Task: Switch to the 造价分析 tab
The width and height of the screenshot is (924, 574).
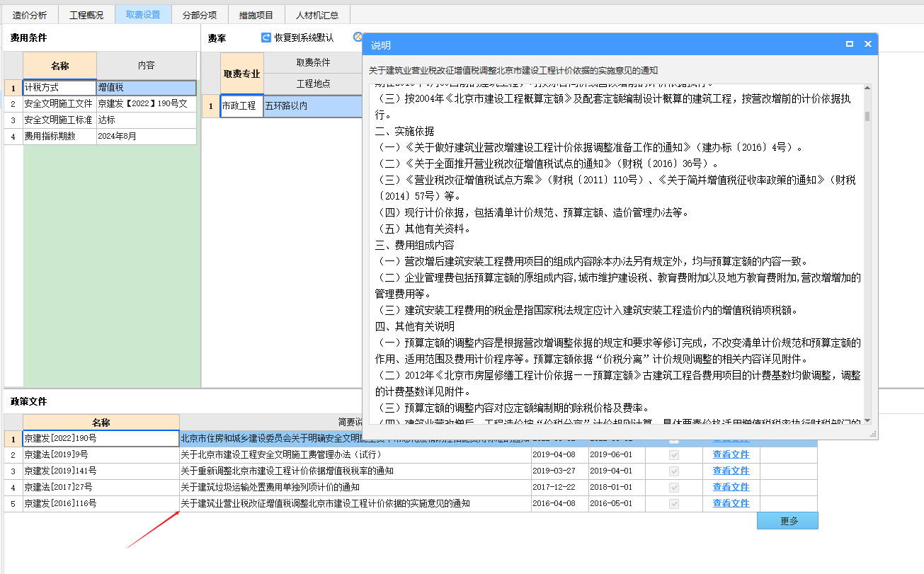Action: click(x=30, y=15)
